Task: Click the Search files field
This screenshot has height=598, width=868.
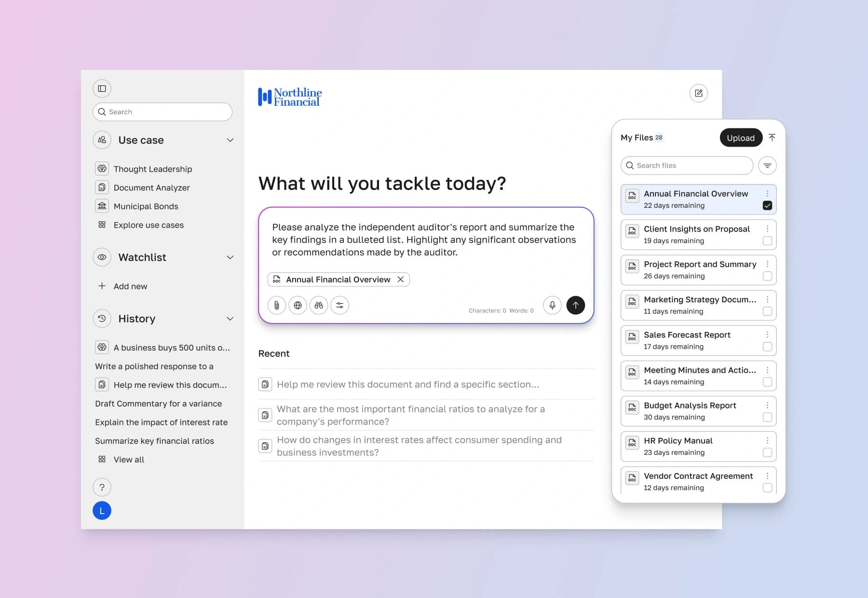Action: [687, 166]
